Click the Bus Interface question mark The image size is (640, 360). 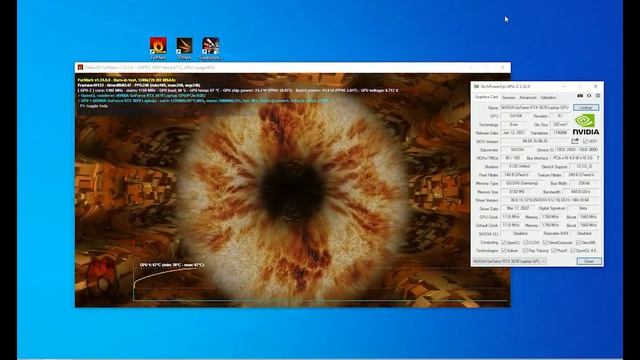(598, 158)
